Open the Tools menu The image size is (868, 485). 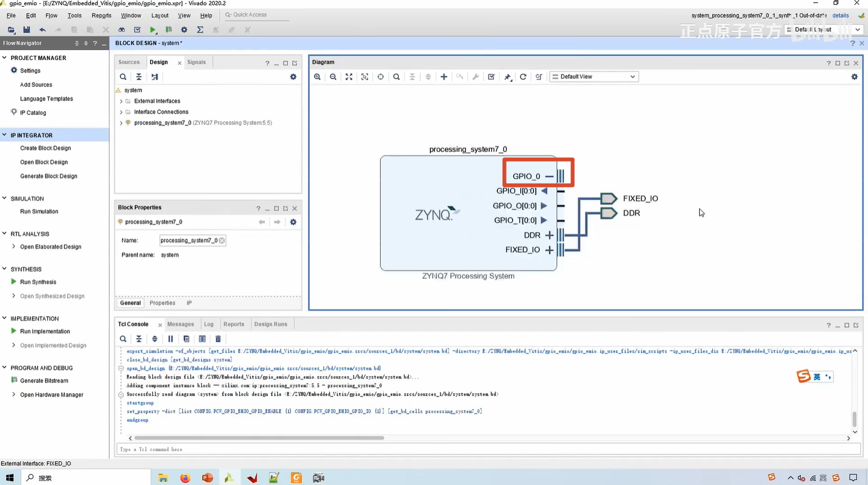pyautogui.click(x=74, y=15)
